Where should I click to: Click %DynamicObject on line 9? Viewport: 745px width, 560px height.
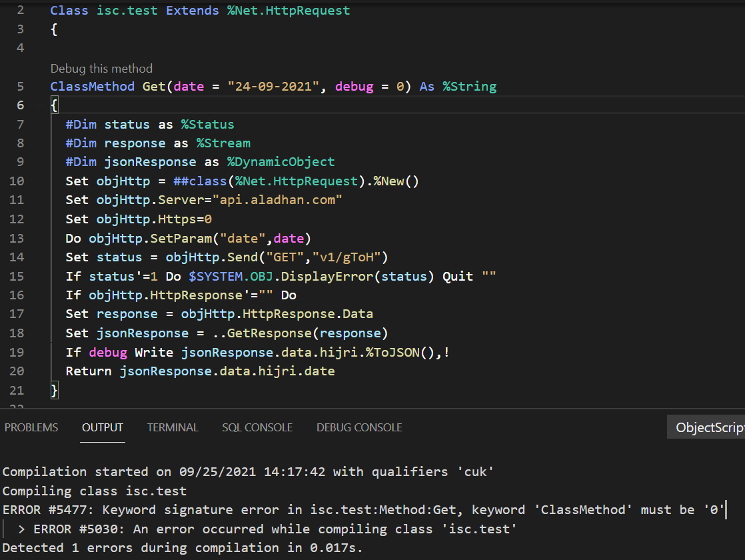(x=280, y=161)
